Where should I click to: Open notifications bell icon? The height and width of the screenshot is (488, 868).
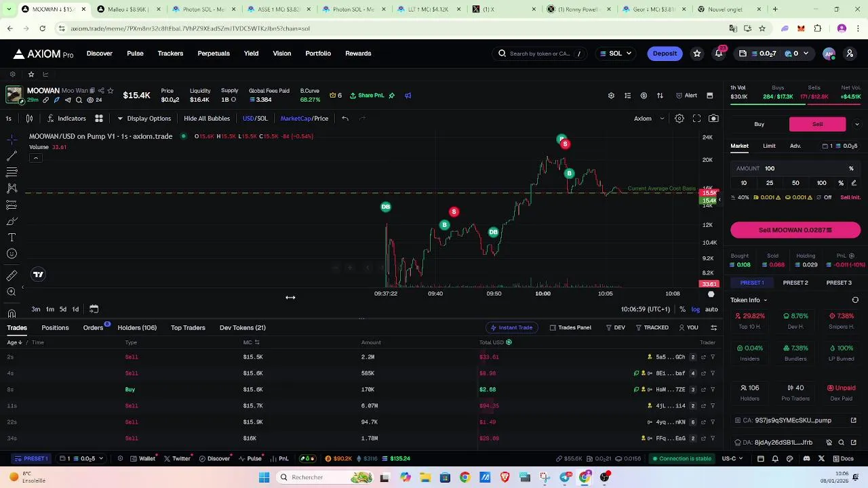[x=719, y=54]
